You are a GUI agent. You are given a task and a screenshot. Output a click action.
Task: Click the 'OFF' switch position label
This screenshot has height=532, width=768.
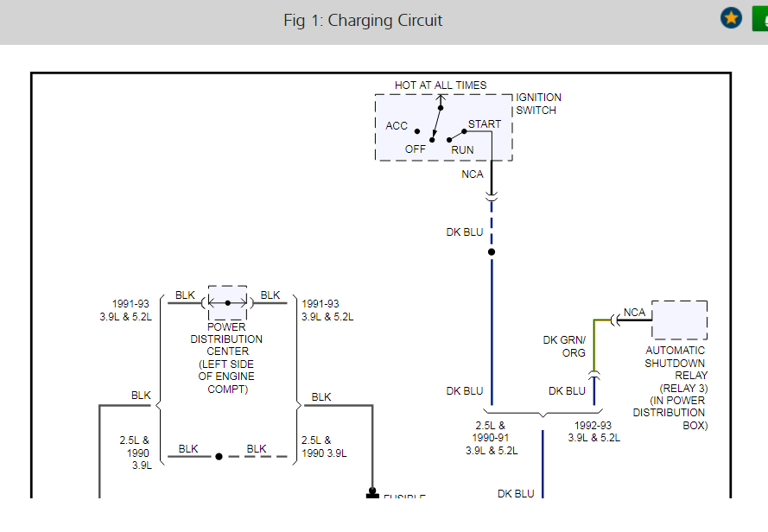pyautogui.click(x=415, y=149)
